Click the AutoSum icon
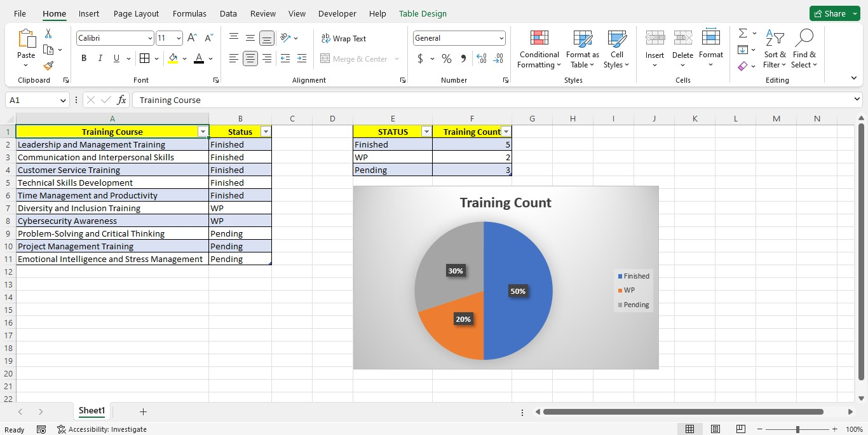 click(x=742, y=34)
